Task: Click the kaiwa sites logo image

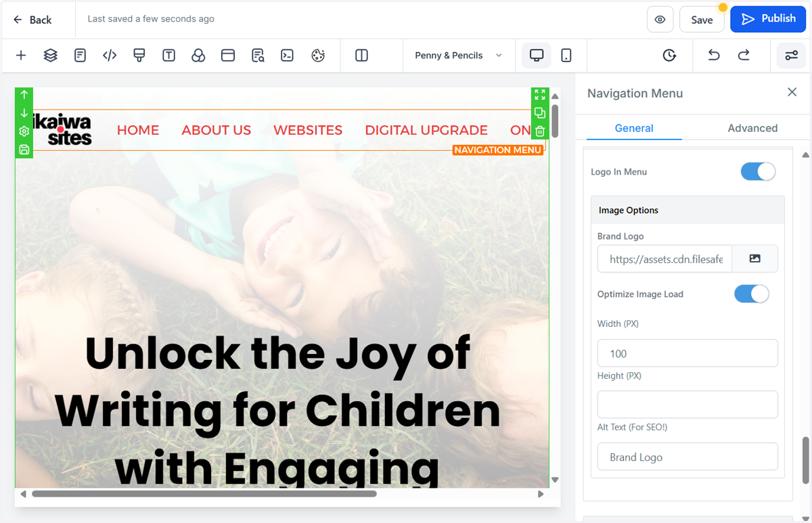Action: (62, 130)
